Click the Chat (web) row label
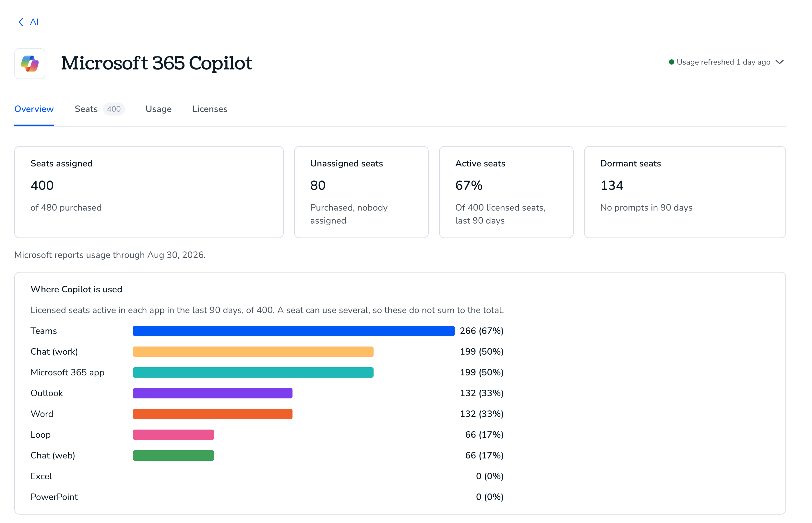This screenshot has height=523, width=812. 53,456
